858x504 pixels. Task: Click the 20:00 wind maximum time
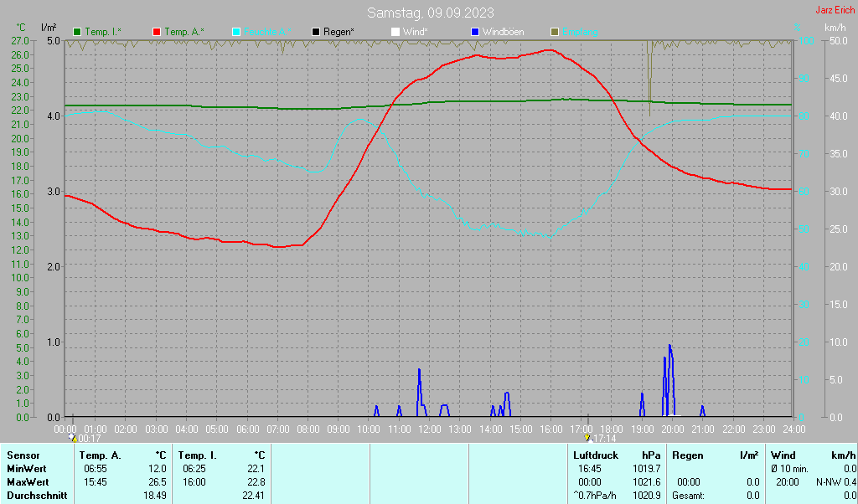[788, 482]
